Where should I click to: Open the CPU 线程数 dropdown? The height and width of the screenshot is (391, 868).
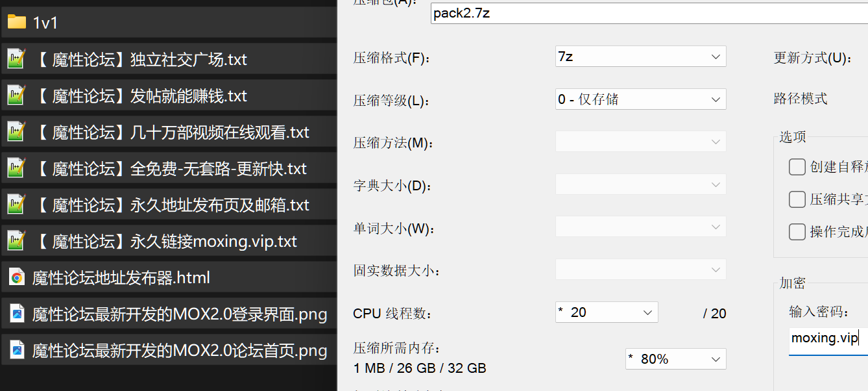pos(607,312)
